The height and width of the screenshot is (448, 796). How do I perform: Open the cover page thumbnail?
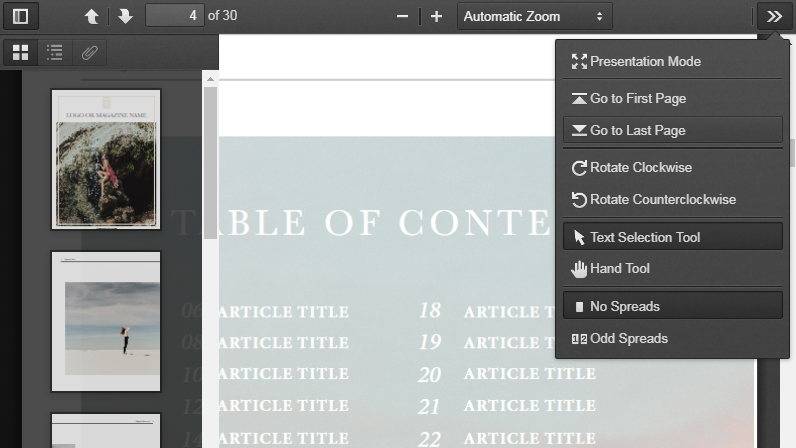point(106,159)
